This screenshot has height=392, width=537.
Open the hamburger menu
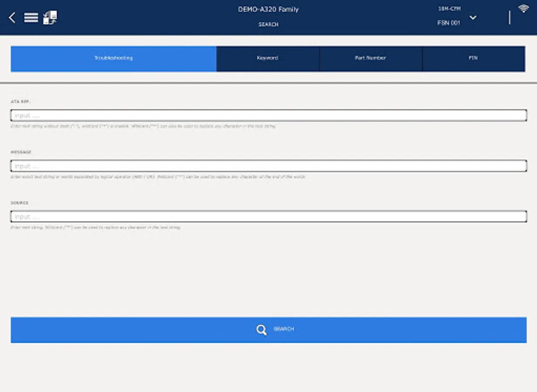pos(31,17)
